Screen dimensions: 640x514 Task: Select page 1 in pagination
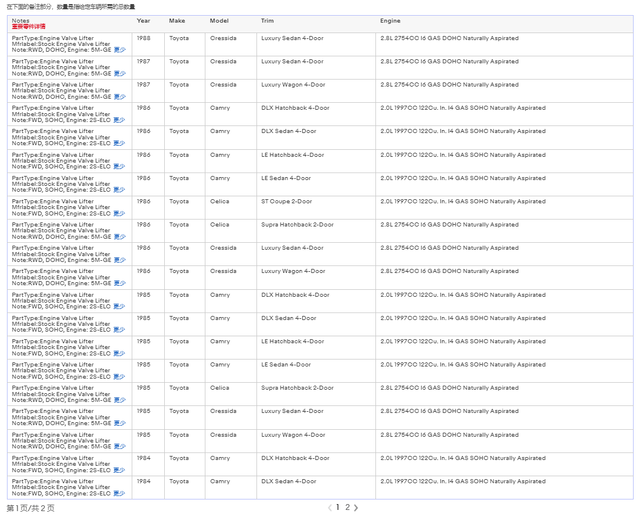[338, 507]
